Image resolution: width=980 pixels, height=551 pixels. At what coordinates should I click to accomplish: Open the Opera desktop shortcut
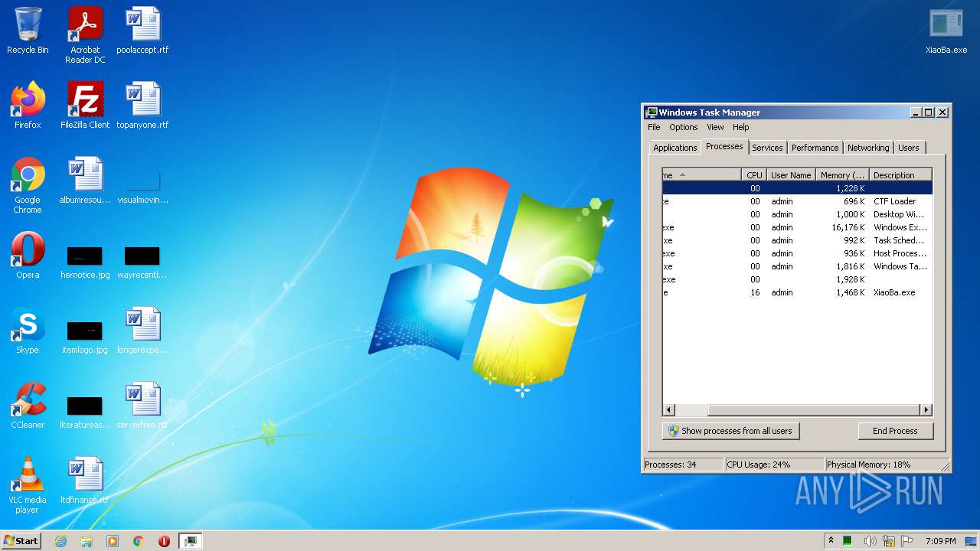click(28, 256)
